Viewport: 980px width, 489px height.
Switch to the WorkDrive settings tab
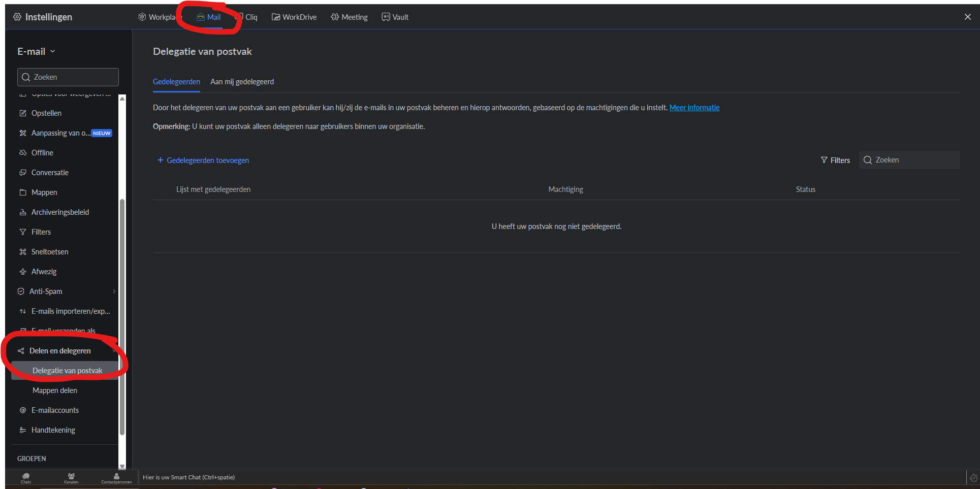pos(294,17)
